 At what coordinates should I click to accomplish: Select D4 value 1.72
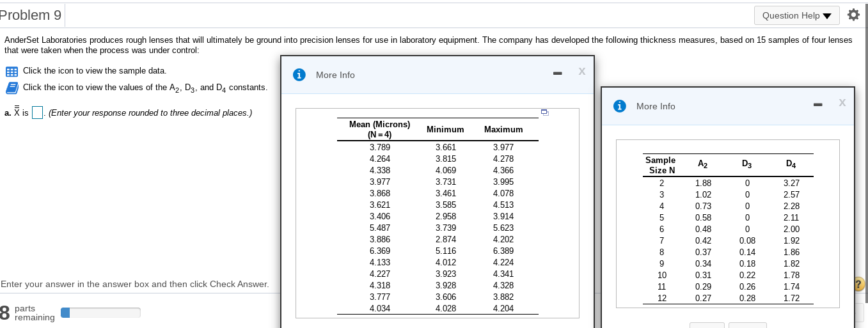point(791,298)
